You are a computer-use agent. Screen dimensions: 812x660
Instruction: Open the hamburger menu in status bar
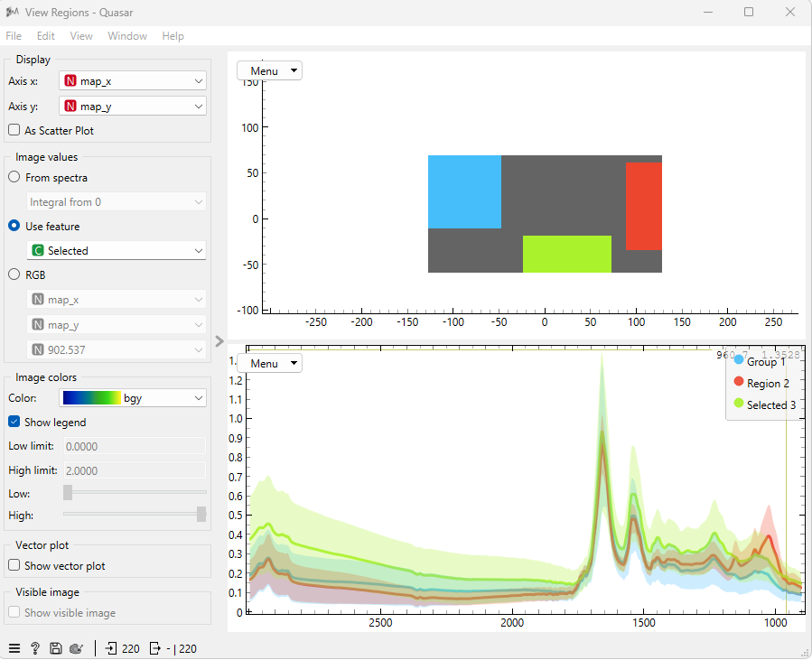(14, 648)
